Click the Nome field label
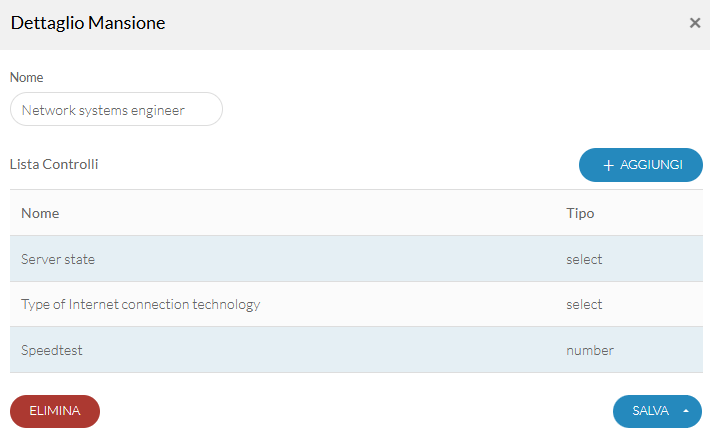This screenshot has height=435, width=710. tap(27, 77)
